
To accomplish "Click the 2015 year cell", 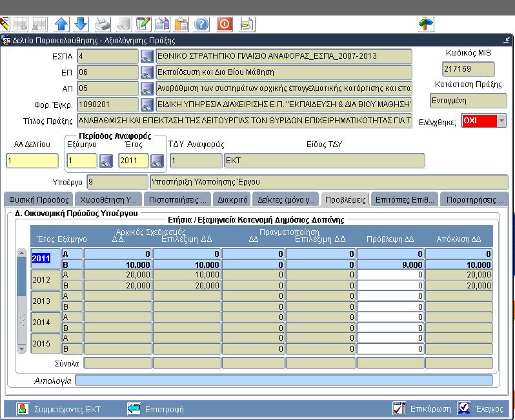I will pyautogui.click(x=46, y=344).
